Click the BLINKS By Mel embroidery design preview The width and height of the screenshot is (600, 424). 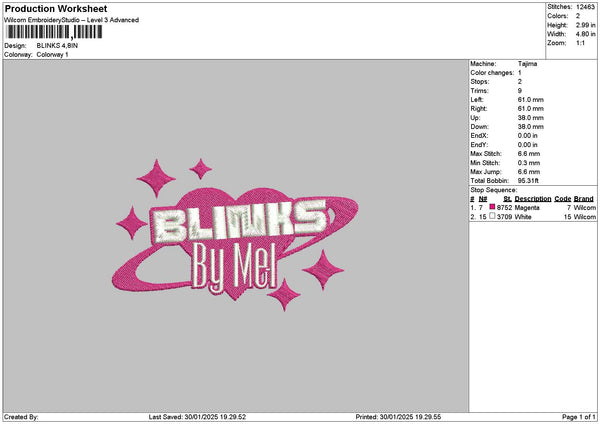point(235,235)
